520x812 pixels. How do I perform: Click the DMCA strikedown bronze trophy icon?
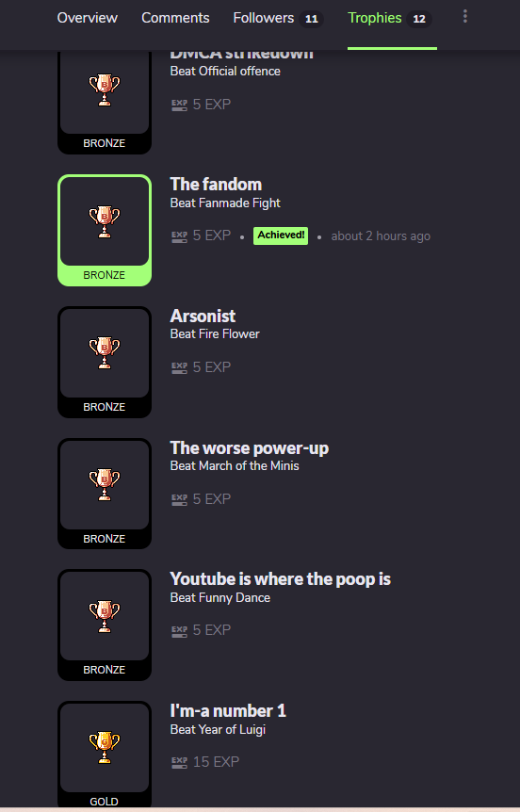(x=105, y=90)
